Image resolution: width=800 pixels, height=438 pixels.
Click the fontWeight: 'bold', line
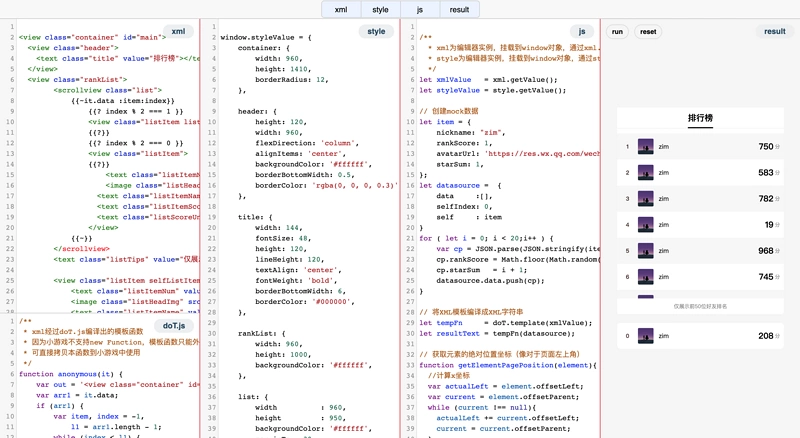296,281
